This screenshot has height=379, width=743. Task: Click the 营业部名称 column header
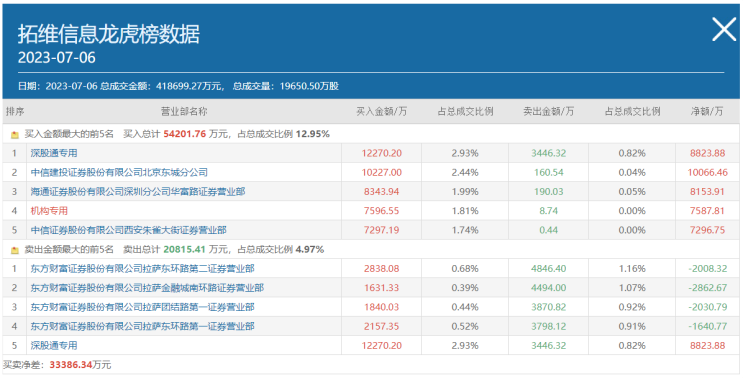(184, 112)
